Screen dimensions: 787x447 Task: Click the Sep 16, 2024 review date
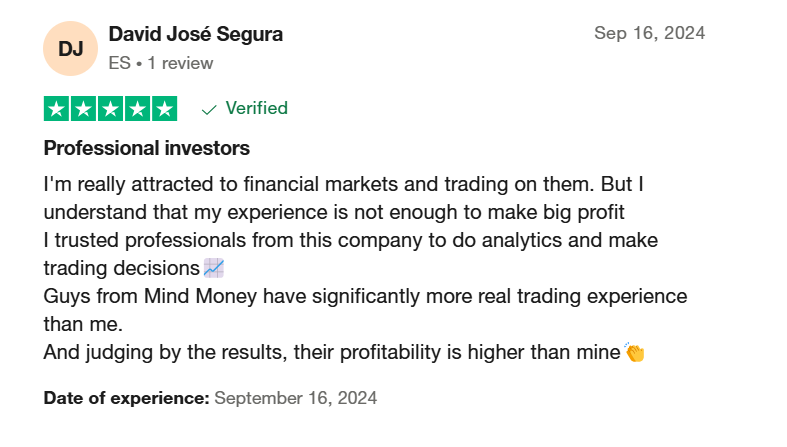coord(649,33)
